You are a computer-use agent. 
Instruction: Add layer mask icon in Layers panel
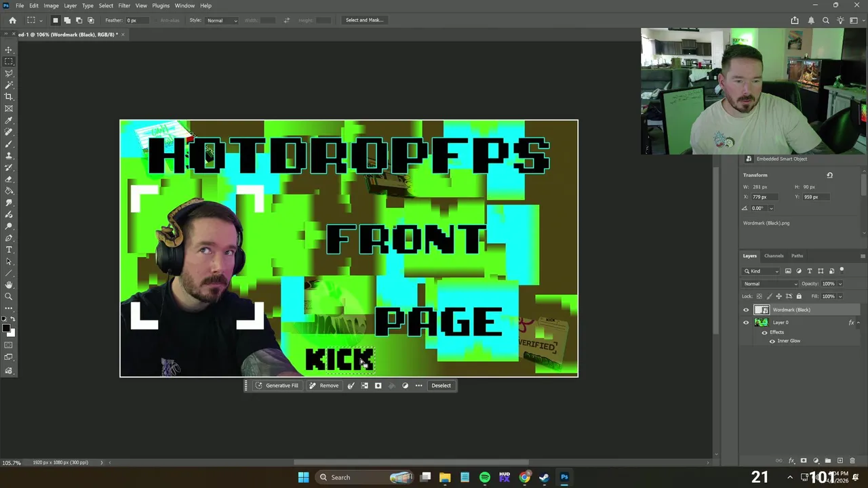tap(804, 461)
